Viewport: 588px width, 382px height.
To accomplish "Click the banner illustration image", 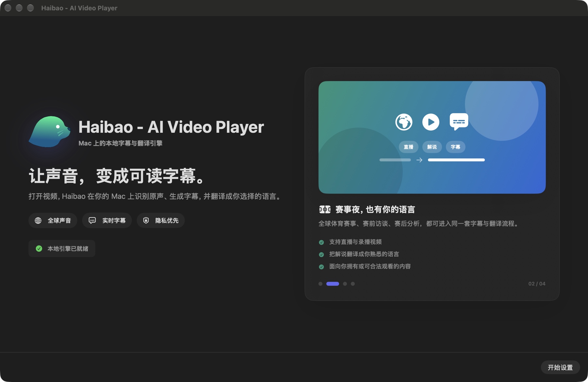I will [432, 137].
